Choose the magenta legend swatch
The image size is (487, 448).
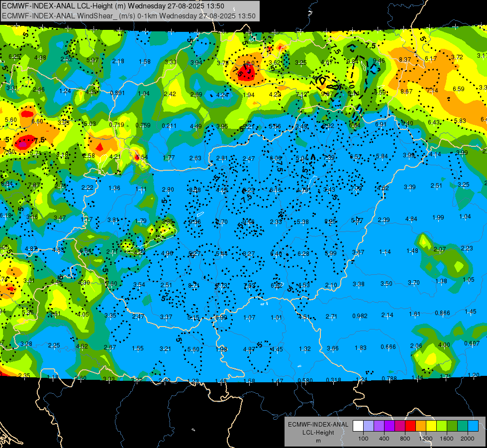click(x=400, y=426)
